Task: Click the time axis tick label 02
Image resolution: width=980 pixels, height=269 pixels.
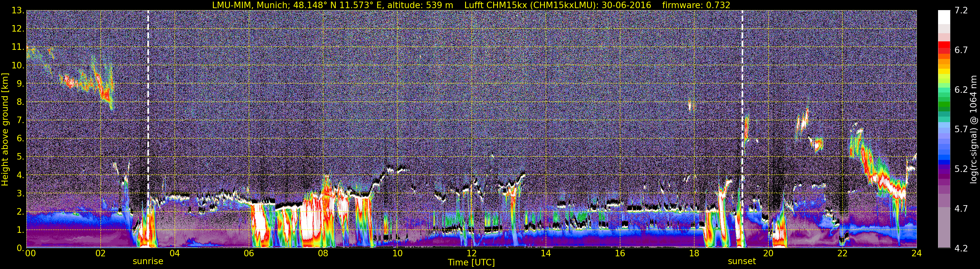Action: click(100, 253)
